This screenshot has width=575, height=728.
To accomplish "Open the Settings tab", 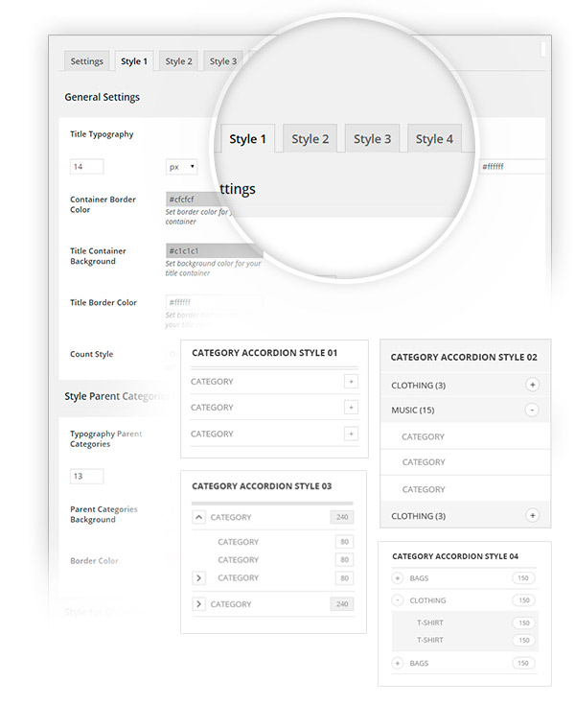I will tap(86, 61).
